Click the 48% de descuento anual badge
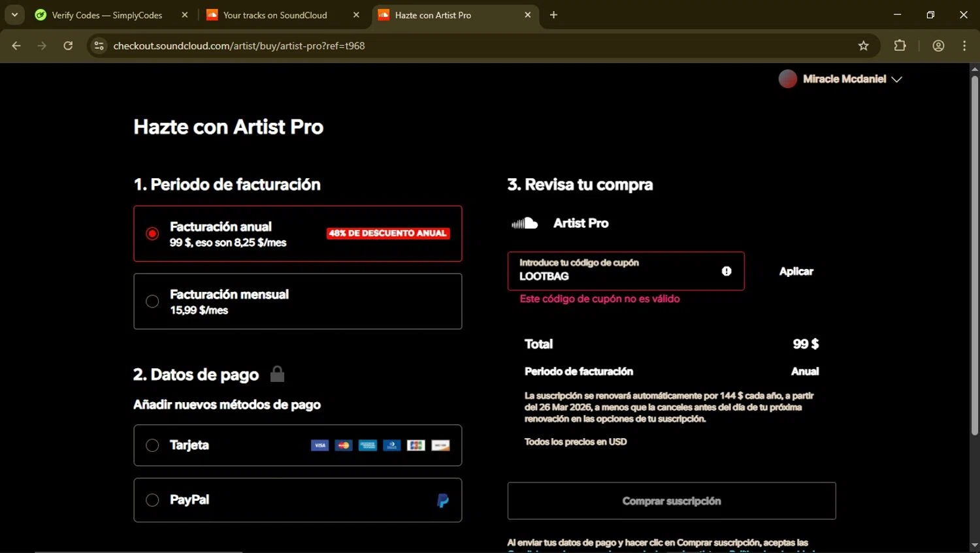 pos(388,233)
